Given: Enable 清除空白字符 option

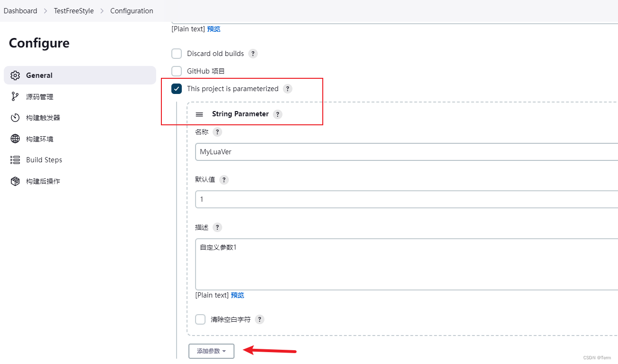Looking at the screenshot, I should [200, 319].
